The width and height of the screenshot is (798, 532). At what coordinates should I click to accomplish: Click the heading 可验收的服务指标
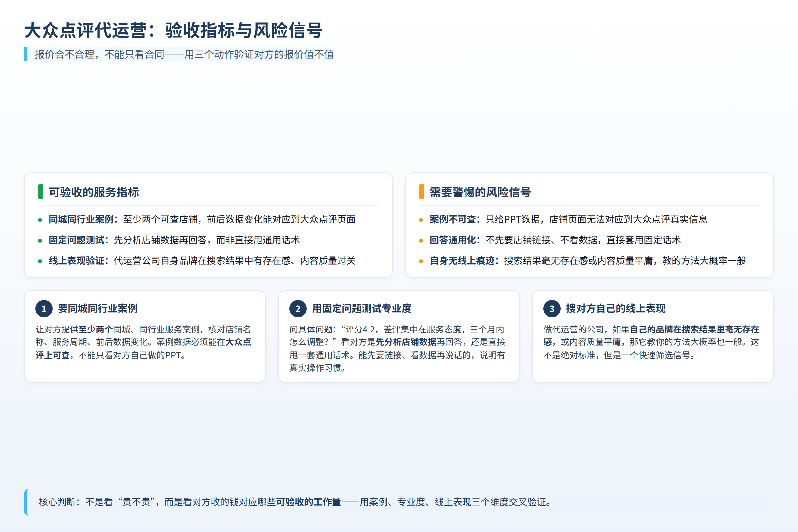[94, 192]
